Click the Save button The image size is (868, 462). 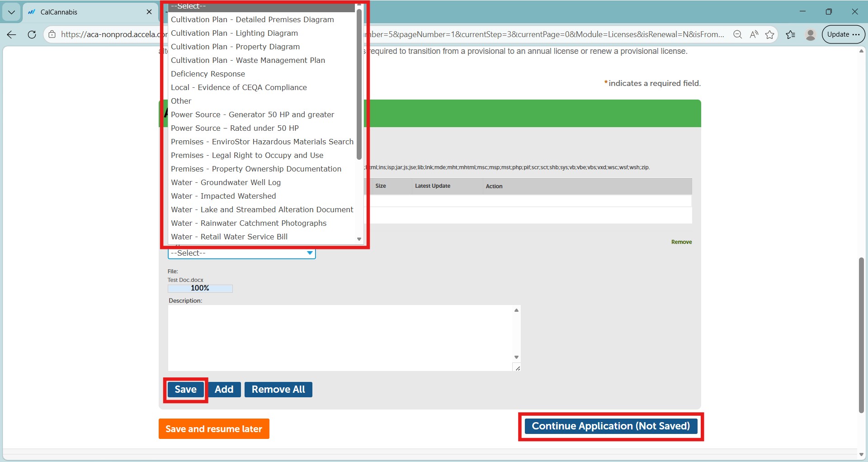pos(185,390)
